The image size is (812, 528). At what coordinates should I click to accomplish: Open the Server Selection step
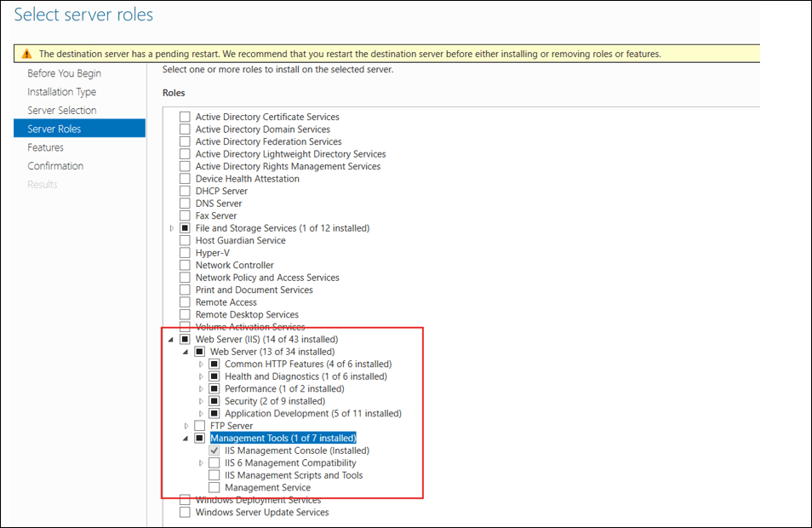(61, 111)
